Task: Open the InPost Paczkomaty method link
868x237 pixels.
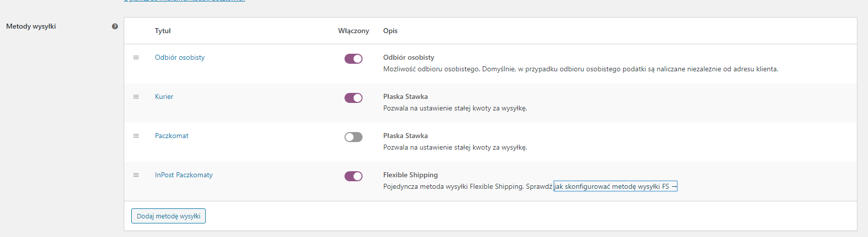Action: (184, 175)
